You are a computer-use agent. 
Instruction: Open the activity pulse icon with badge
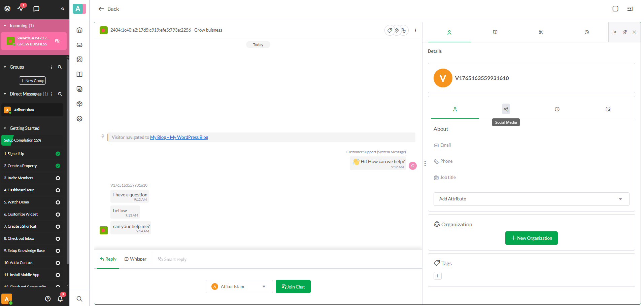[x=21, y=8]
